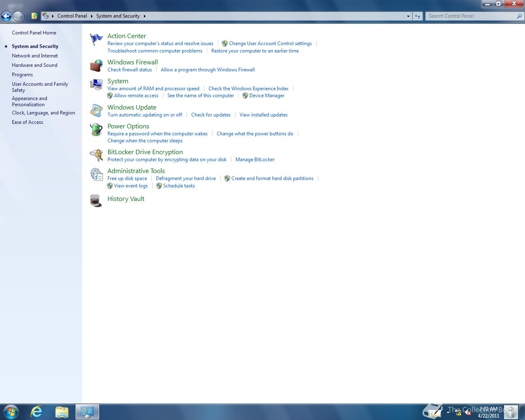The height and width of the screenshot is (420, 525).
Task: Click Allow remote access
Action: pyautogui.click(x=136, y=96)
